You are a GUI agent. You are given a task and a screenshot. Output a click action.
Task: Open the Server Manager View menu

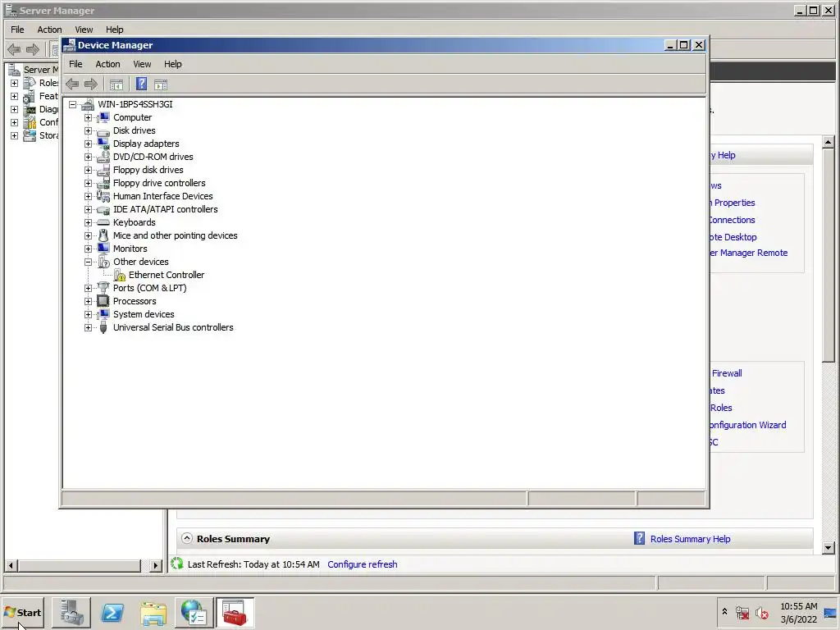coord(84,30)
